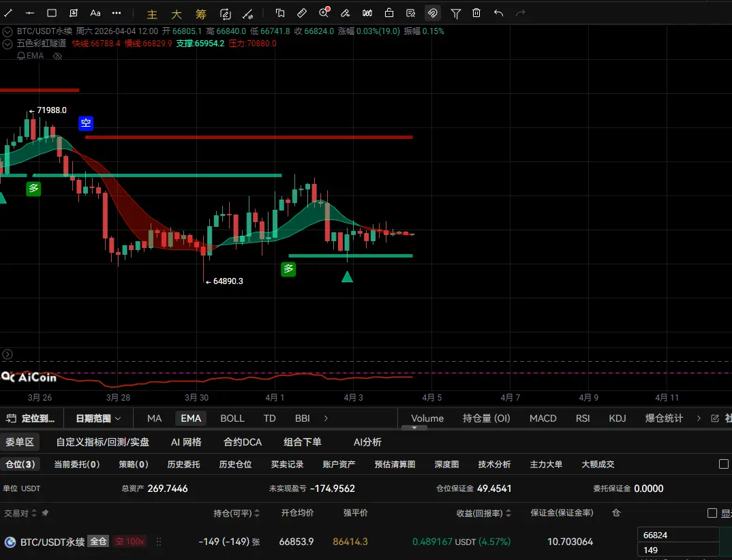Viewport: 732px width, 560px height.
Task: Click the external edit icon beside 爆仓统计 arrow
Action: (x=715, y=418)
